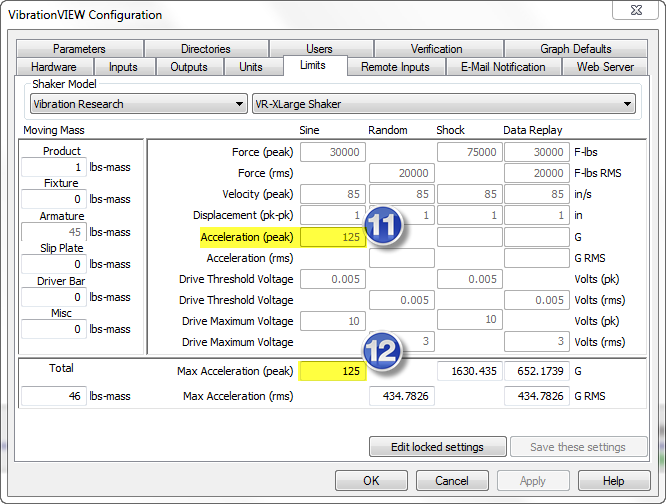
Task: Select the Web Server tab
Action: (605, 67)
